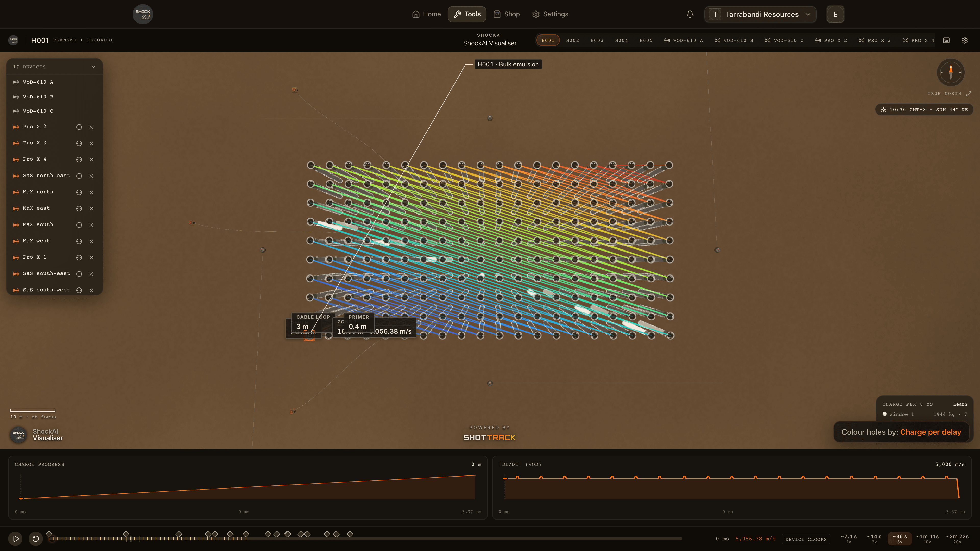Select the PRO X 3 tab
Screen dimensions: 980x551
[875, 40]
